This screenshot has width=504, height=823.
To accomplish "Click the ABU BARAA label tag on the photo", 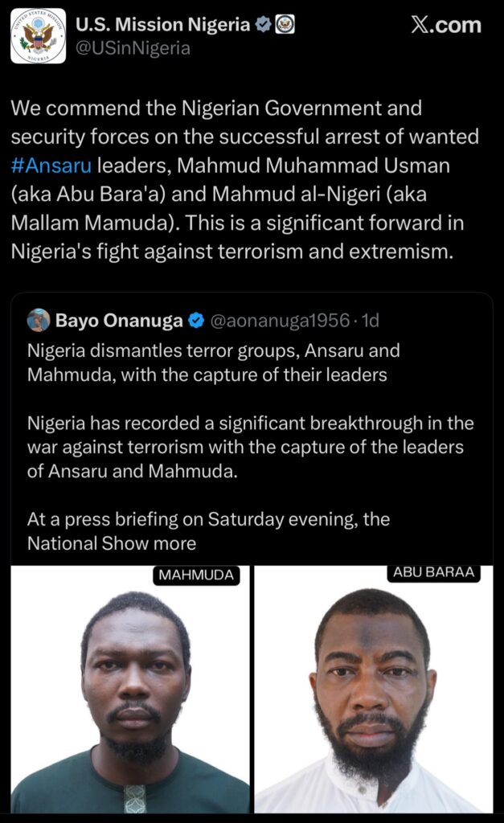I will click(x=433, y=572).
